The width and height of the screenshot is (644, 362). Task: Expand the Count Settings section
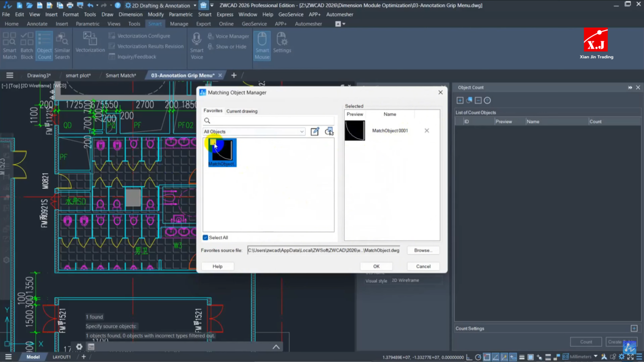[x=634, y=328]
